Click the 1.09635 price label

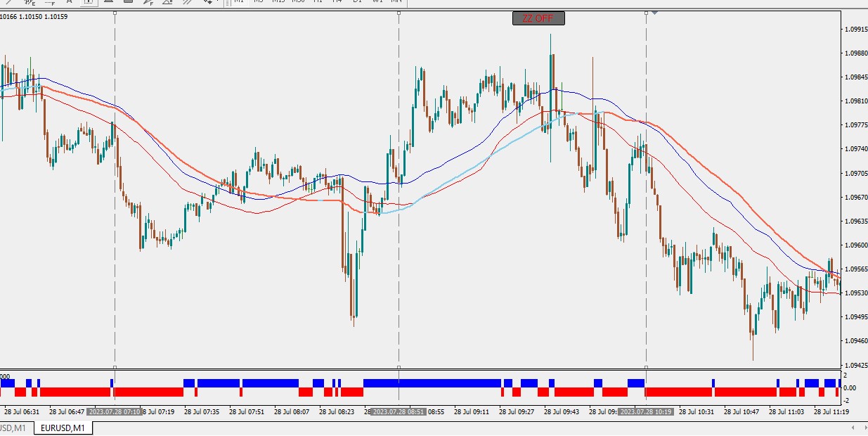[x=855, y=221]
